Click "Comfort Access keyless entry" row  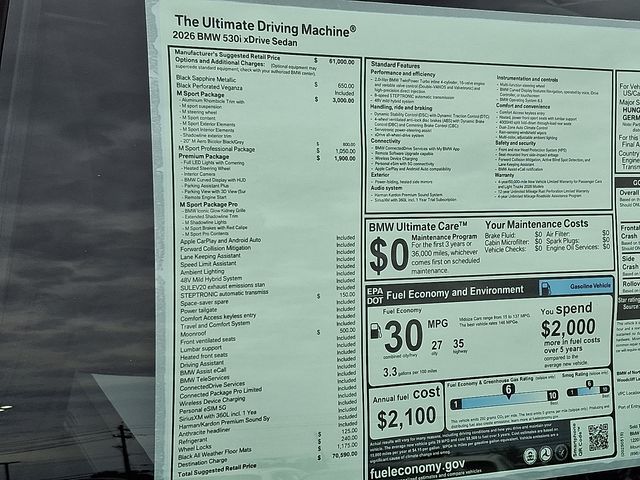point(218,317)
